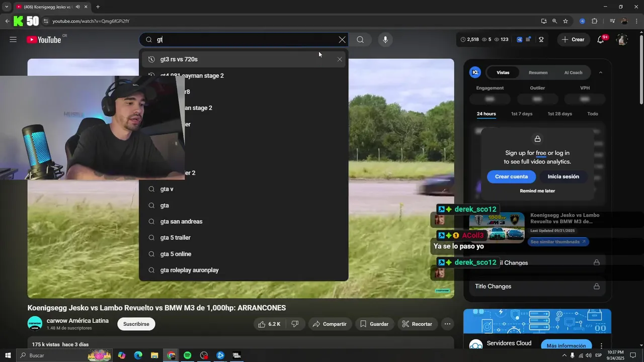Screen dimensions: 644x362
Task: Bookmark this page with the star icon
Action: pyautogui.click(x=566, y=21)
